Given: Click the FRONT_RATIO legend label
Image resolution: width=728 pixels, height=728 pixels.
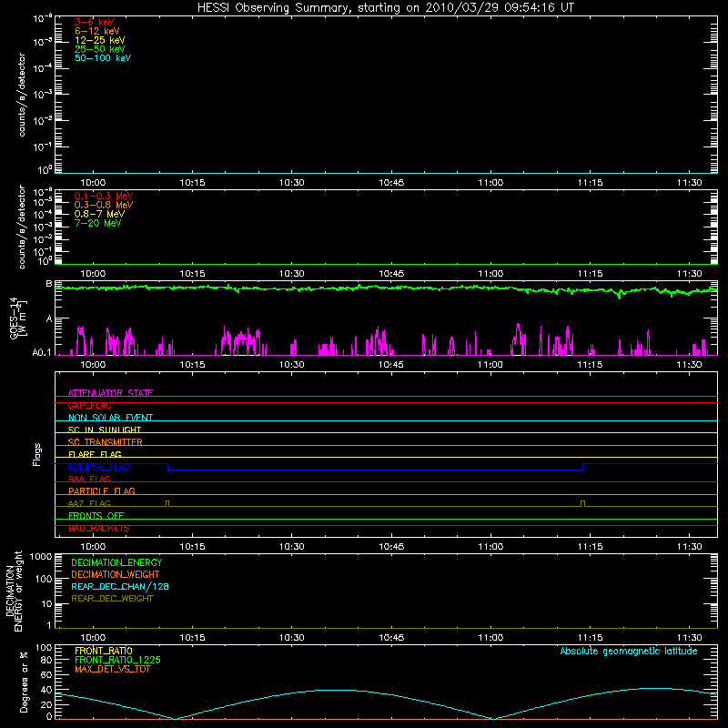Looking at the screenshot, I should [104, 651].
